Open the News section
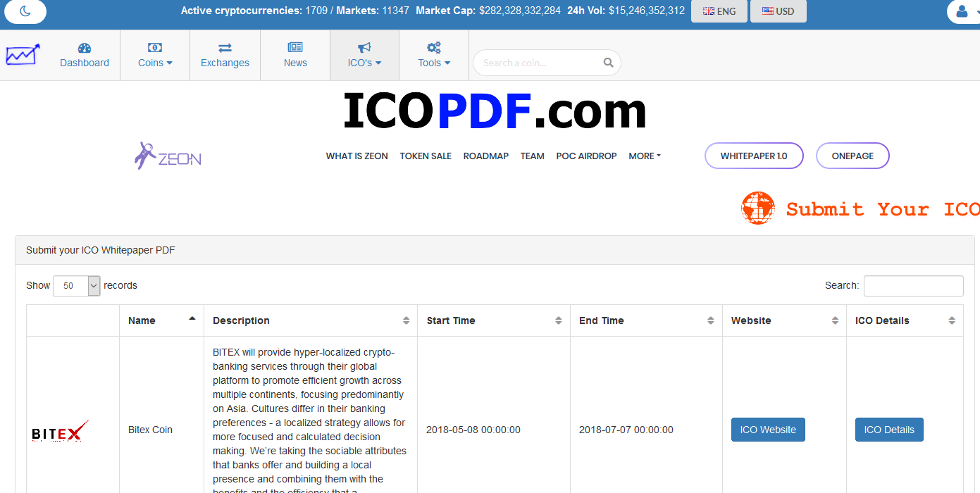980x493 pixels. click(x=295, y=55)
